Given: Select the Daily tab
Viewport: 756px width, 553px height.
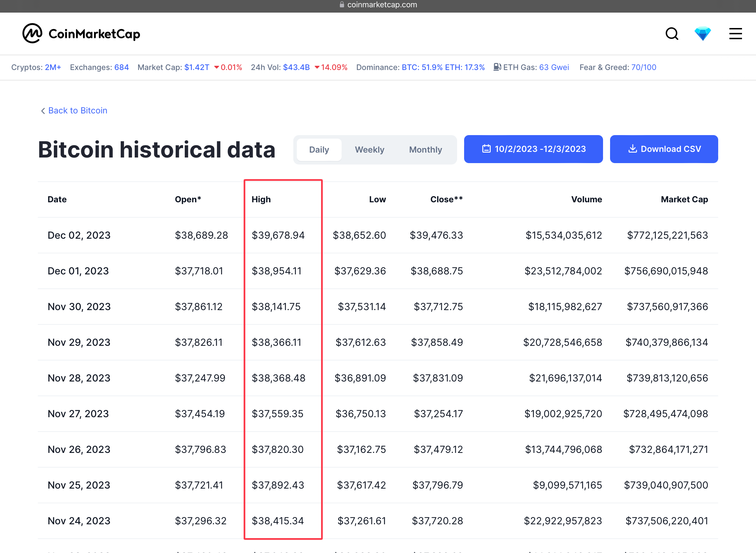Looking at the screenshot, I should click(319, 149).
